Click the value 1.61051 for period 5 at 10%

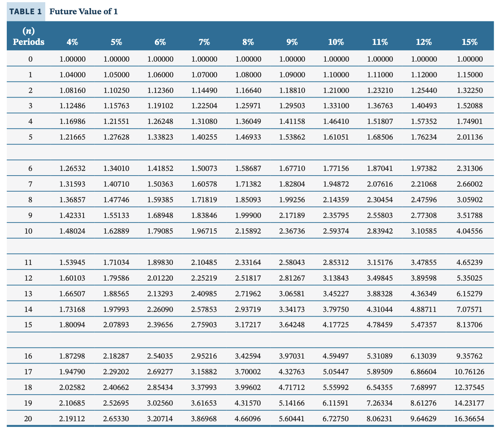336,137
